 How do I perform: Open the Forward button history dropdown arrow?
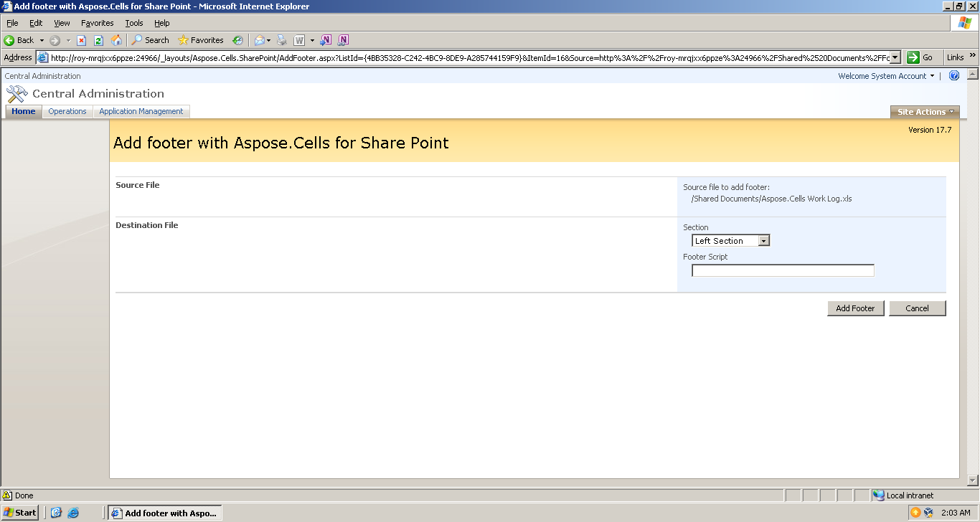(x=68, y=40)
